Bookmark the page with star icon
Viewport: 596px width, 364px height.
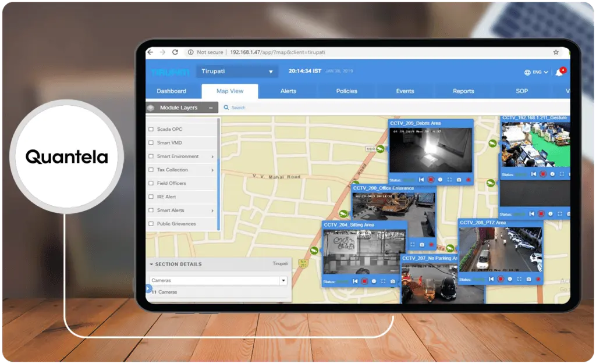tap(556, 52)
